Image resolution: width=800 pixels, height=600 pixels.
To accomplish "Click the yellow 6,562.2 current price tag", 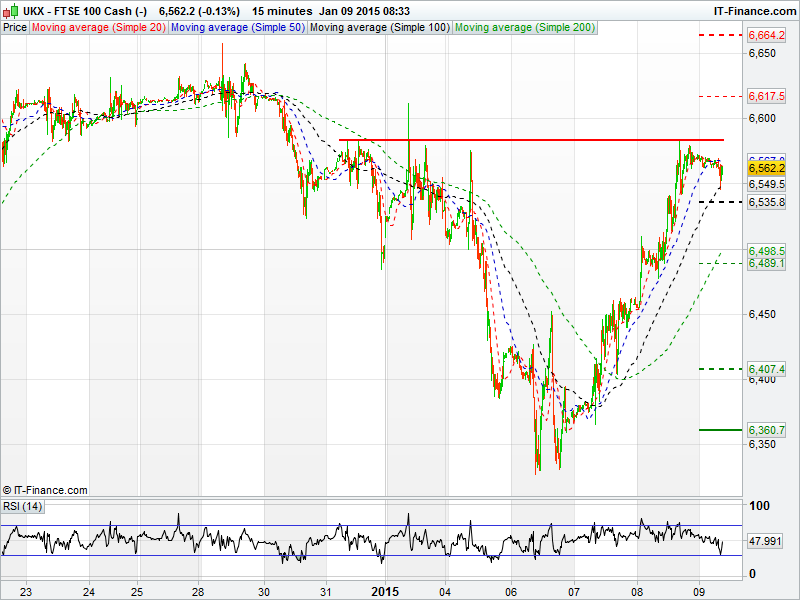I will click(766, 169).
